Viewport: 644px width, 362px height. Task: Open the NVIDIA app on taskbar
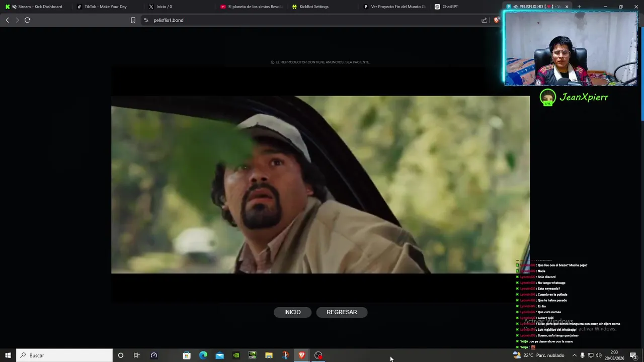point(236,355)
